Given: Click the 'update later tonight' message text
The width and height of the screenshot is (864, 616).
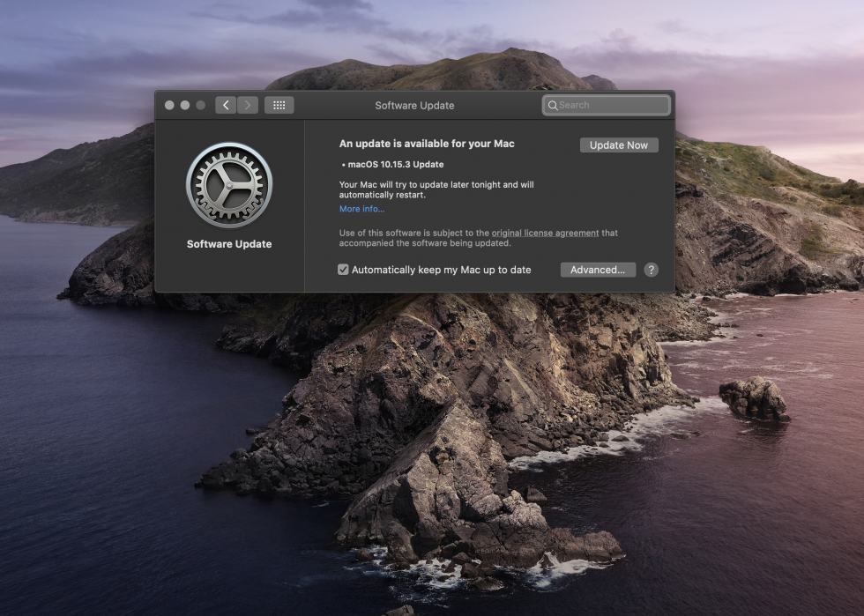Looking at the screenshot, I should [x=436, y=190].
